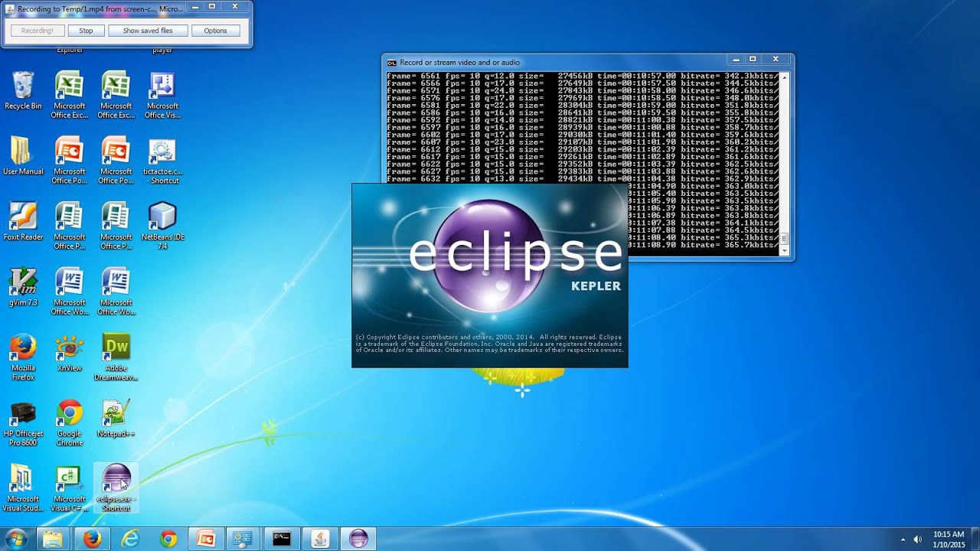The width and height of the screenshot is (980, 551).
Task: Launch Foxit Reader from desktop
Action: click(x=23, y=222)
